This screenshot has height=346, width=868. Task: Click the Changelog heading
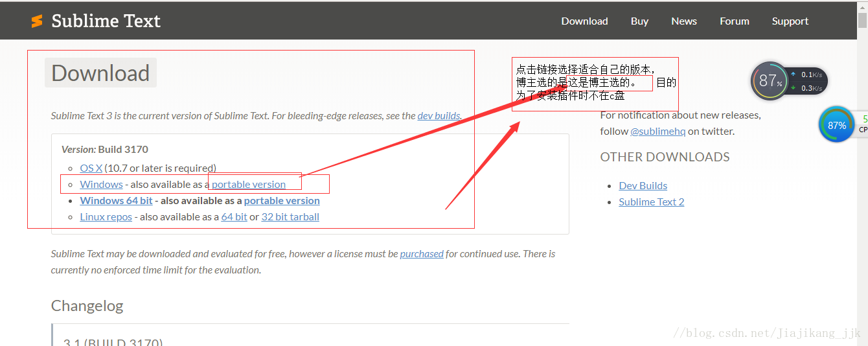click(87, 306)
